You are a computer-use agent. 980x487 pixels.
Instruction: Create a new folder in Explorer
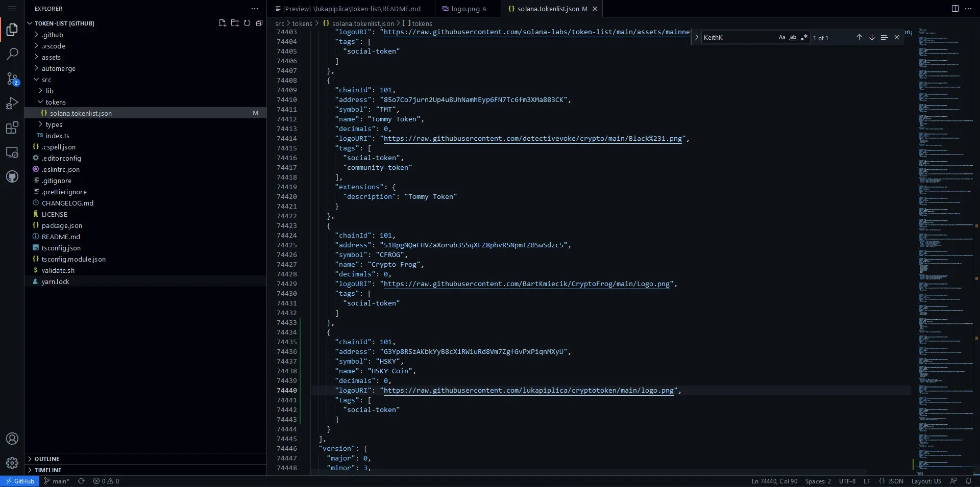(x=235, y=23)
